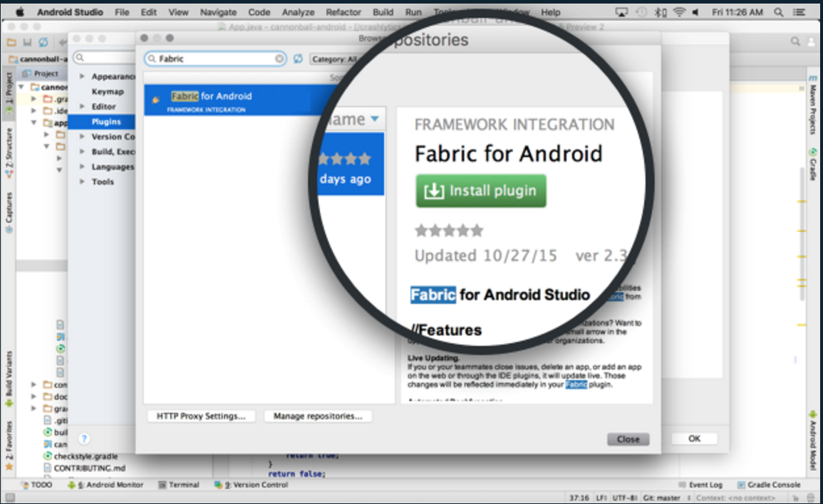The width and height of the screenshot is (823, 504).
Task: Click the Close button in Browse Repositories
Action: (628, 439)
